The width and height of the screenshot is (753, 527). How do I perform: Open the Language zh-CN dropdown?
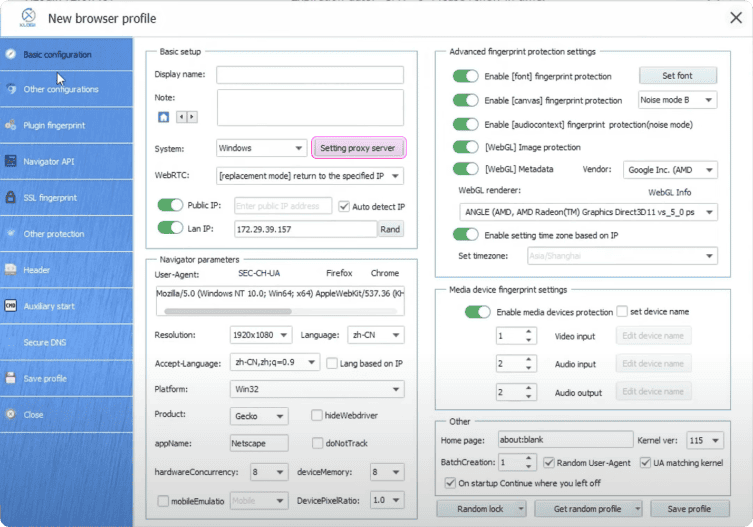376,335
